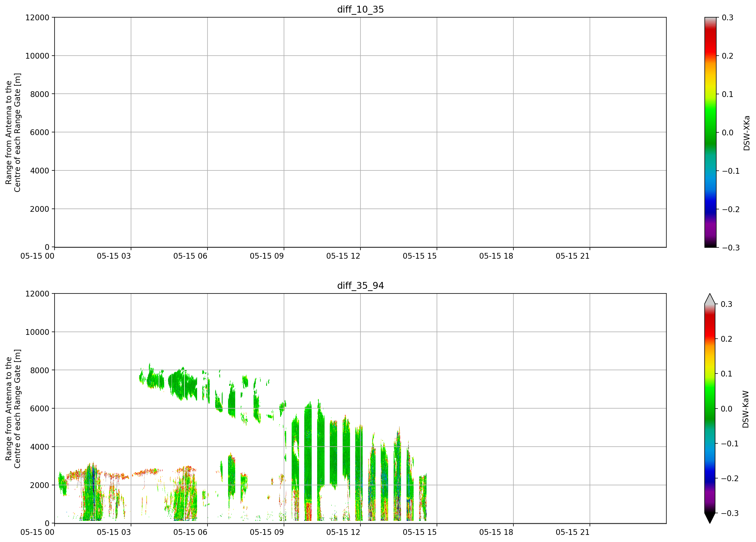Click the 0.2 tick on DSW-KaW colorbar
This screenshot has width=756, height=542.
[x=727, y=339]
